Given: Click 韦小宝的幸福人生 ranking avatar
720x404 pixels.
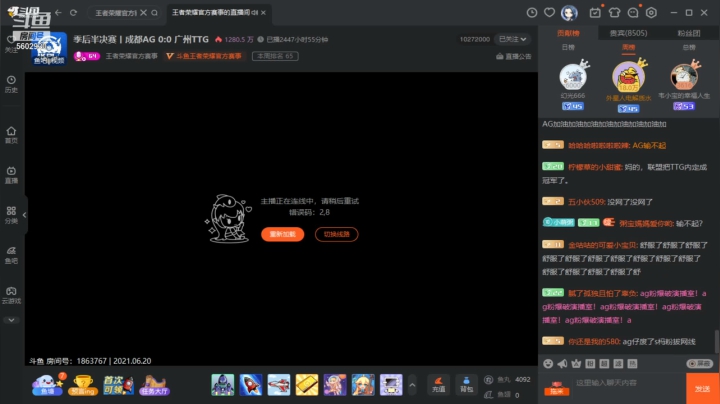Looking at the screenshot, I should (x=684, y=76).
